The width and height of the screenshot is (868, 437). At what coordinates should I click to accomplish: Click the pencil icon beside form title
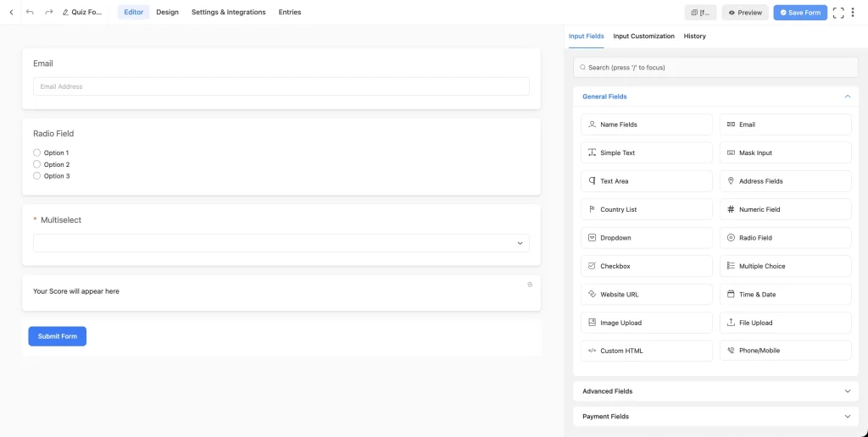66,12
